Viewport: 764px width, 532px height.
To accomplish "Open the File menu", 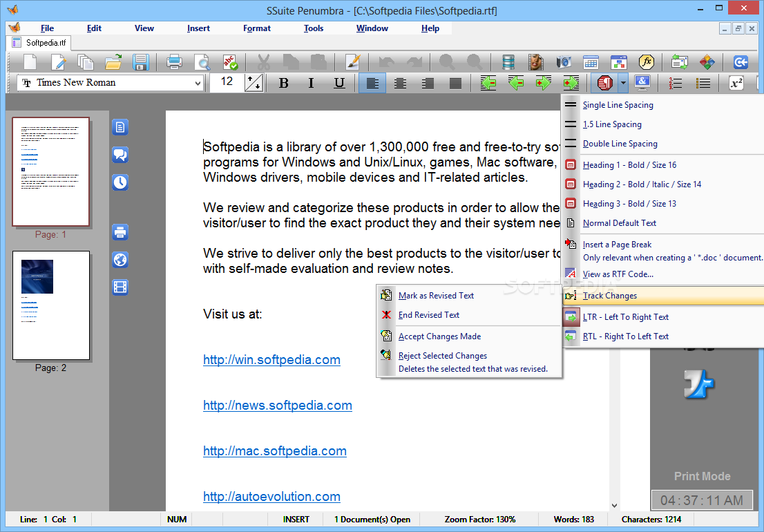I will click(x=47, y=28).
